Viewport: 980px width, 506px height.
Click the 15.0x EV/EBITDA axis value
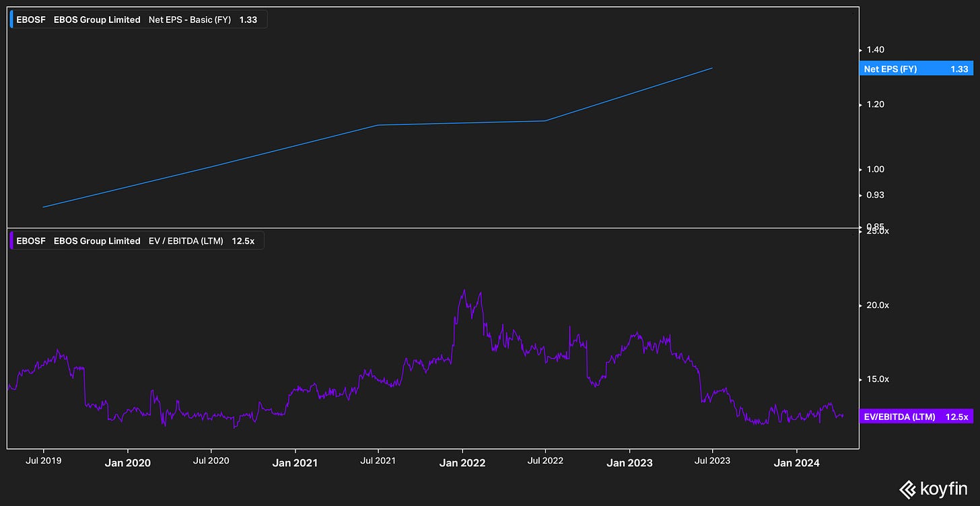tap(878, 379)
